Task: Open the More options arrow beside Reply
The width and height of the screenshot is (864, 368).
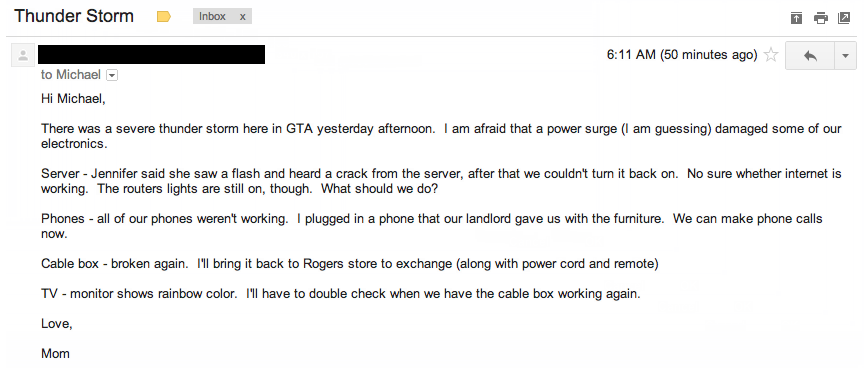Action: 846,56
